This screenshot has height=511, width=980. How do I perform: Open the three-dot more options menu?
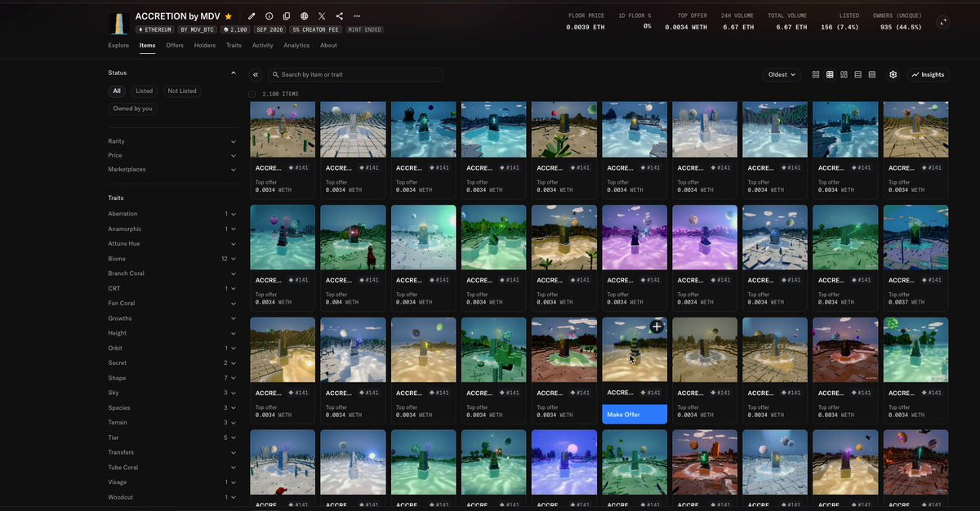tap(357, 16)
